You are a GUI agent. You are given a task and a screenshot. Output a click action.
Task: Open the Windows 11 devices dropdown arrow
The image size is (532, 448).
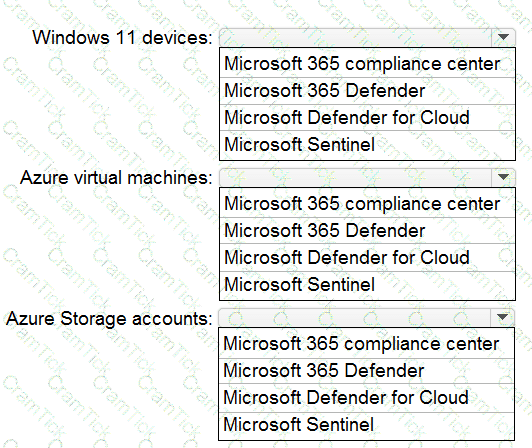click(x=503, y=37)
